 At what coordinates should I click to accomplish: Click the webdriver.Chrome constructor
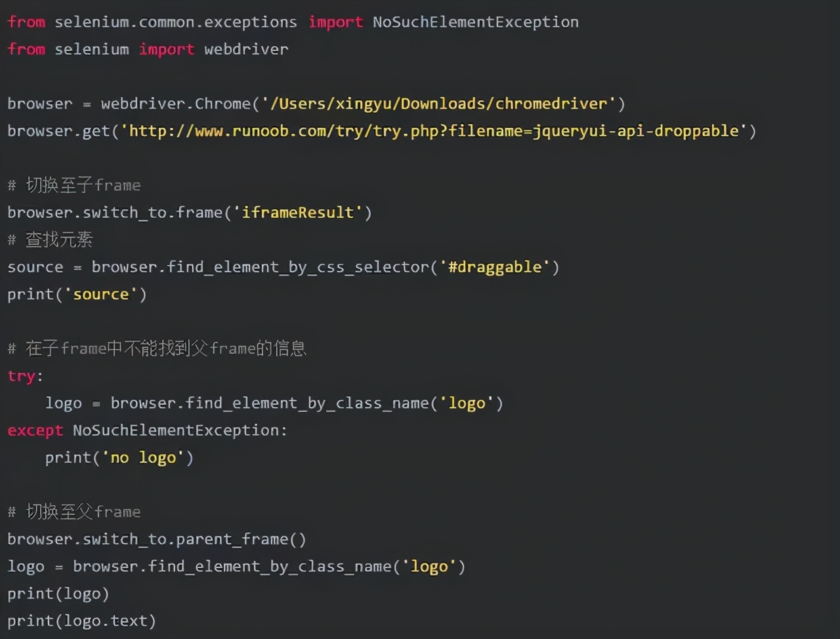point(176,104)
